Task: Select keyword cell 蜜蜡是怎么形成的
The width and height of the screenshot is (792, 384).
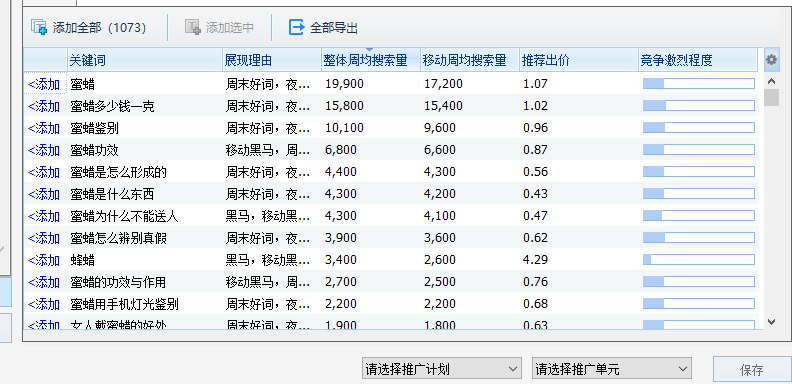Action: click(119, 172)
